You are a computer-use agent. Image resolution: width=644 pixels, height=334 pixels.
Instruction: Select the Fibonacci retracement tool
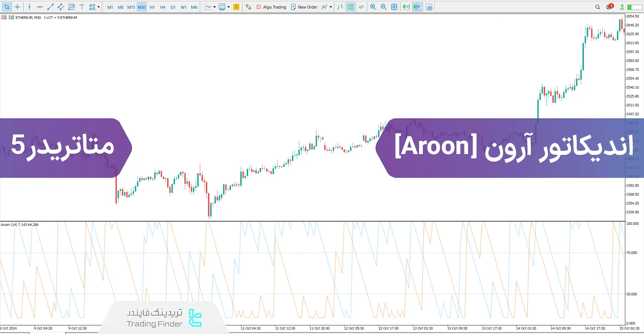(71, 7)
